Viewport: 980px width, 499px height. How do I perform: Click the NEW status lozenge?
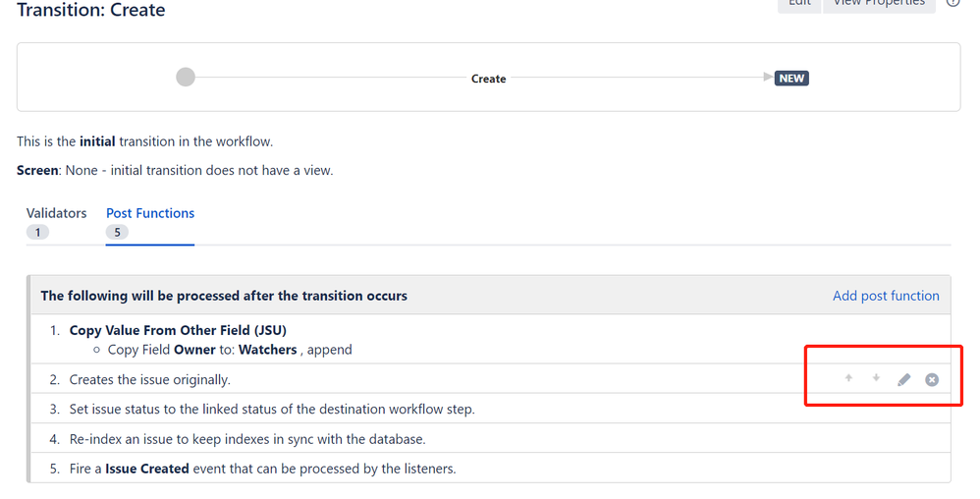click(791, 79)
